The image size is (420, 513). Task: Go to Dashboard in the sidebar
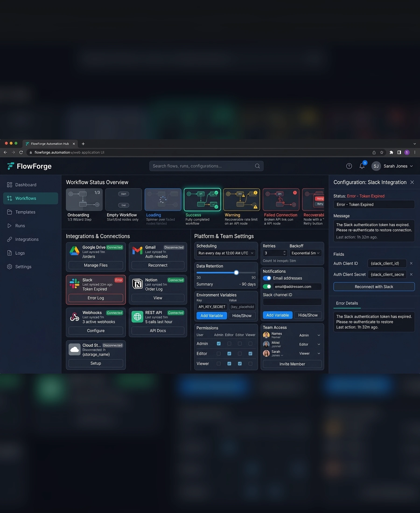(x=31, y=185)
